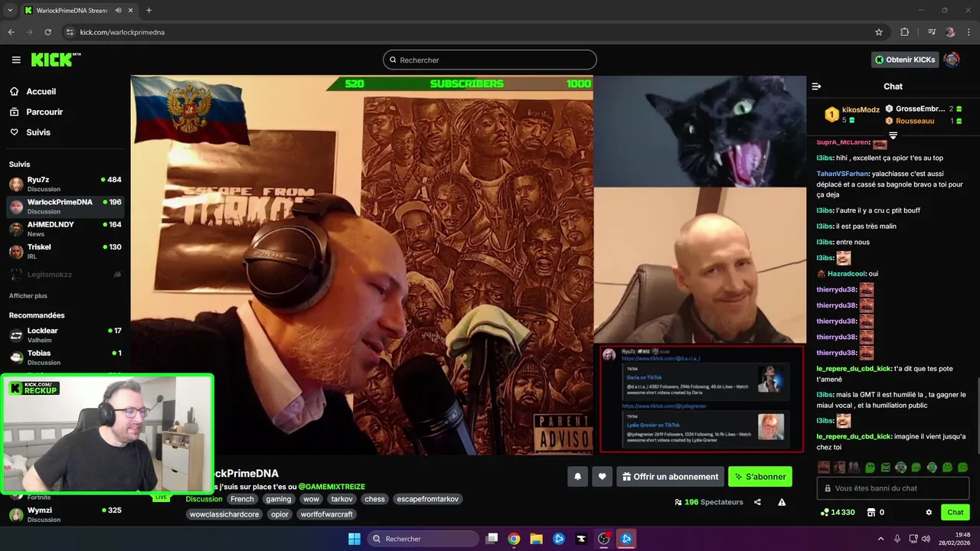This screenshot has height=551, width=980.
Task: Open the recommended Tobias channel
Action: point(65,357)
